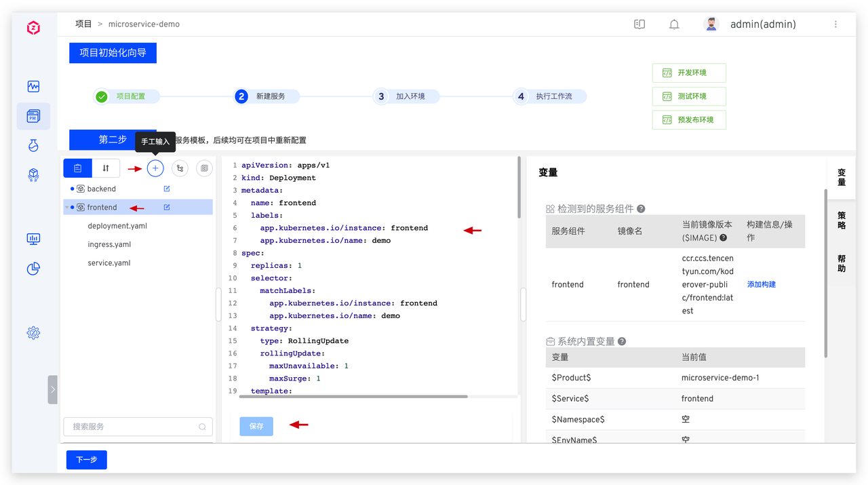Viewport: 868px width, 485px height.
Task: Click 项目 breadcrumb link
Action: pyautogui.click(x=83, y=24)
